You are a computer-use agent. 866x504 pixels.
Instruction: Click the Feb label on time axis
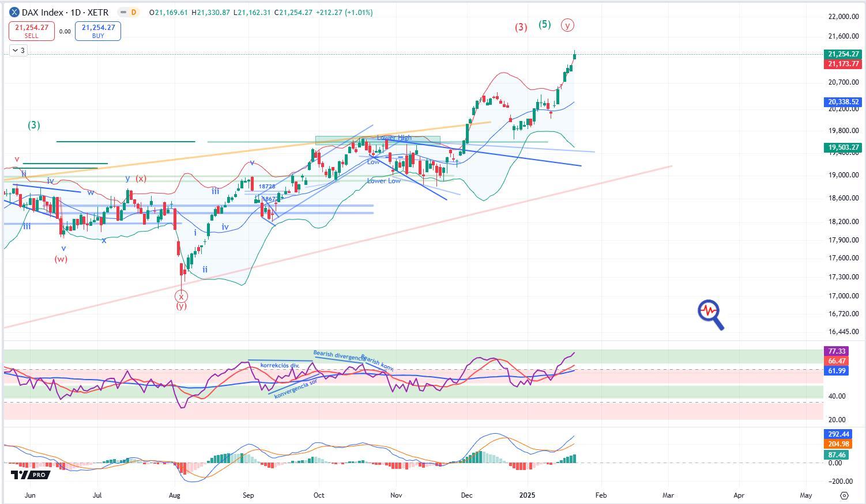coord(601,495)
